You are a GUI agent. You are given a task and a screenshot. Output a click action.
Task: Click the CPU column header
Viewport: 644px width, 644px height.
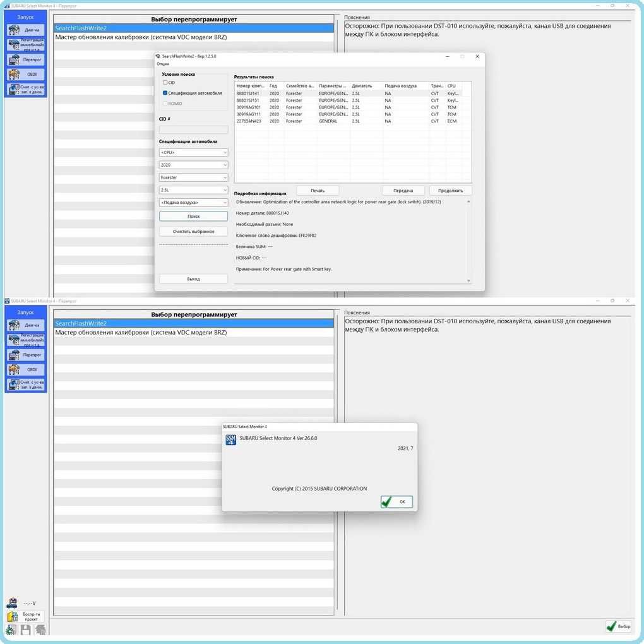click(453, 86)
